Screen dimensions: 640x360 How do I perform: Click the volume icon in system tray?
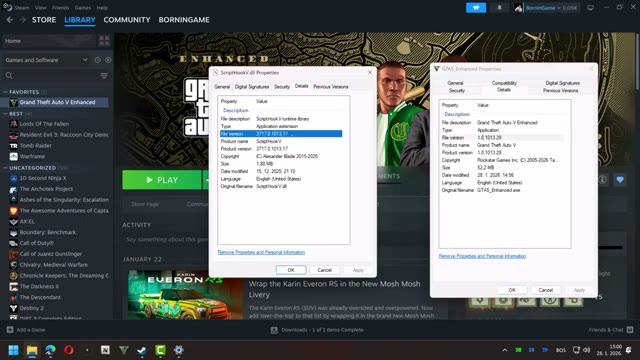[587, 350]
